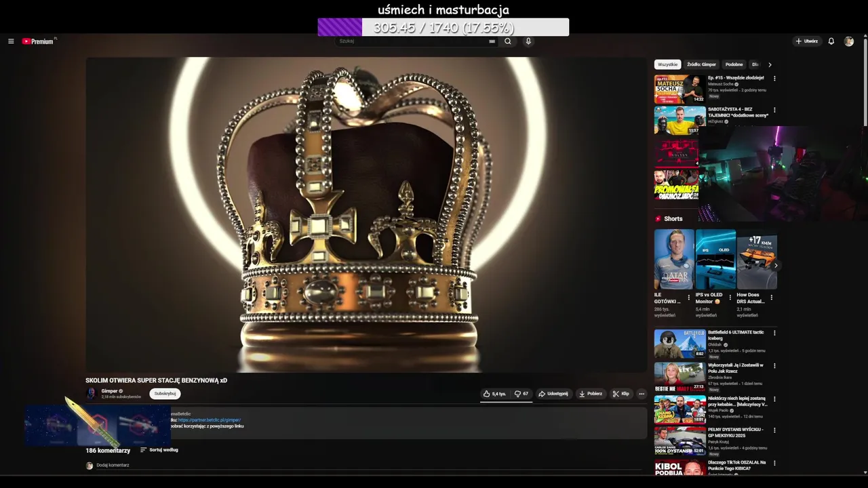The height and width of the screenshot is (488, 868).
Task: Open options for Ep. #15 Wszędzie złodzieje video
Action: [774, 79]
